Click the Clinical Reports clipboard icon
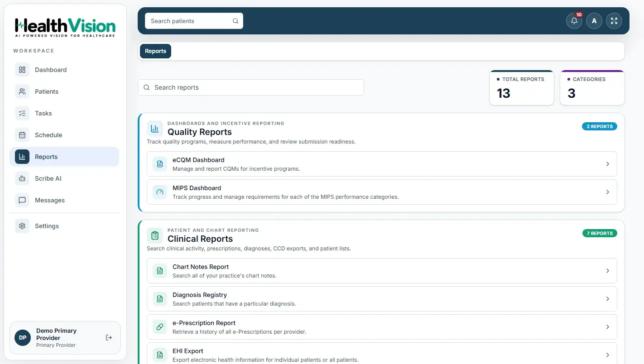 tap(155, 235)
